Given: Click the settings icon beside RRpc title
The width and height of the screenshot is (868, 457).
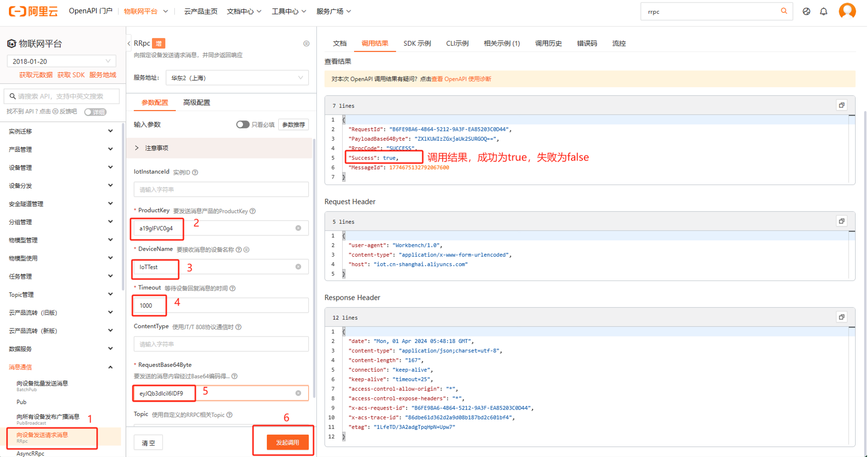Looking at the screenshot, I should pos(306,44).
